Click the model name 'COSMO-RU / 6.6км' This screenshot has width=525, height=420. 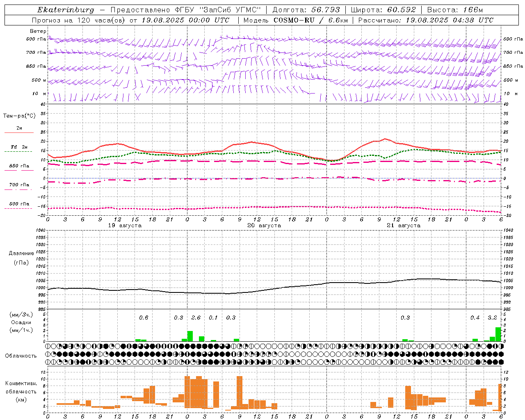coord(310,20)
